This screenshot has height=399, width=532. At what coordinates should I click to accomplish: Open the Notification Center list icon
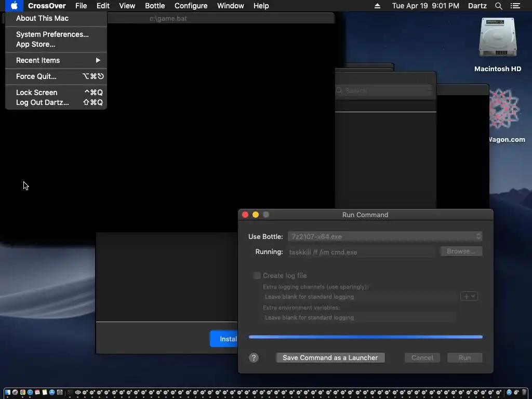pos(515,6)
